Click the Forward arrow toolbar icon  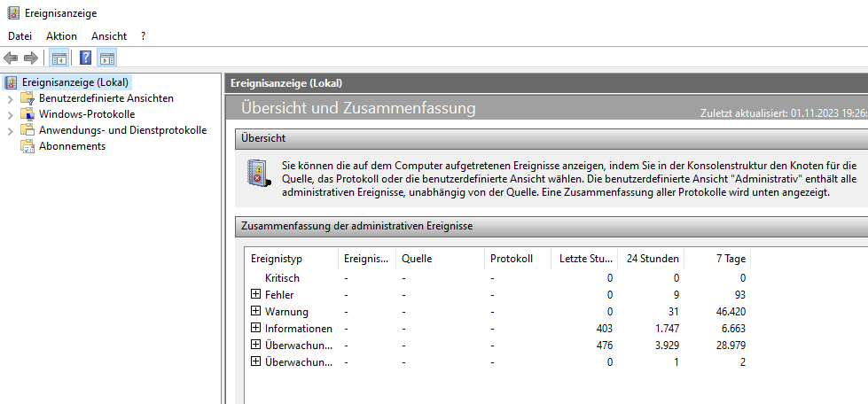click(x=30, y=58)
